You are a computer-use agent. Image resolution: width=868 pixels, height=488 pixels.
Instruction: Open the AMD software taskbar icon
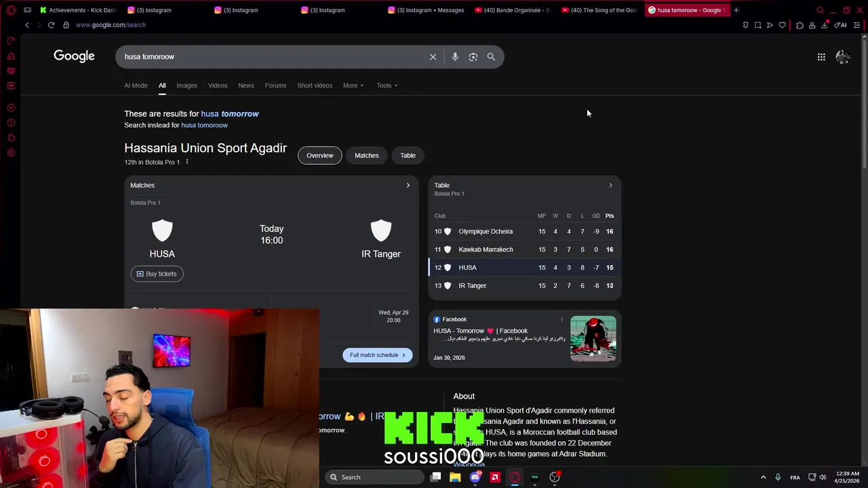[x=495, y=477]
